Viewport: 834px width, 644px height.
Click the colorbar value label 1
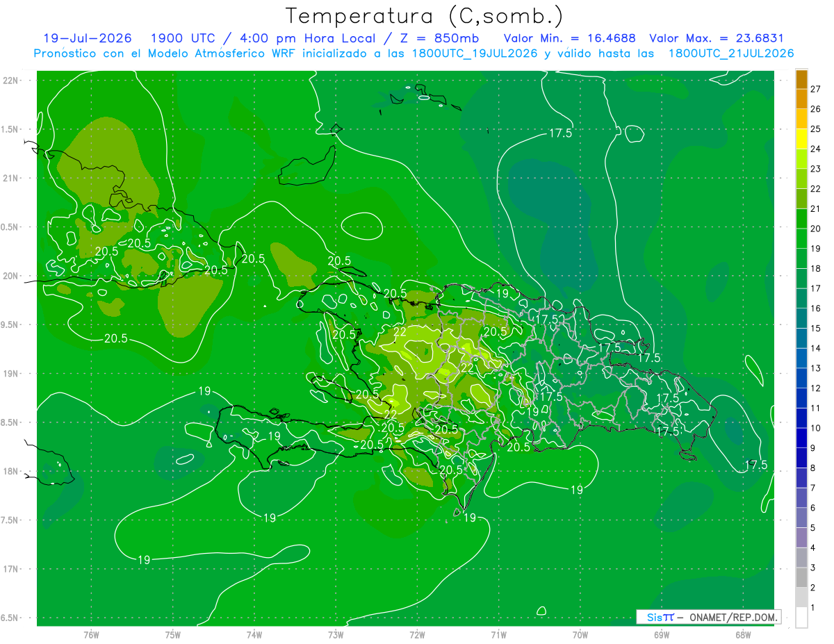[x=813, y=608]
